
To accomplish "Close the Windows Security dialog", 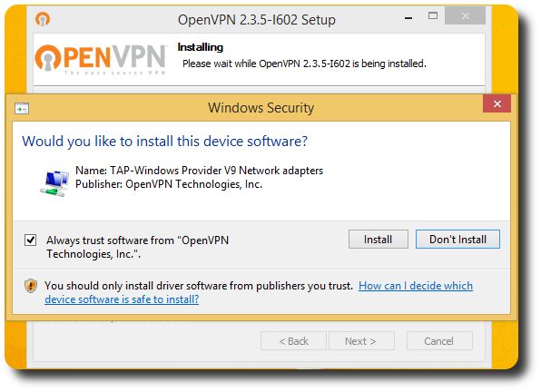I will 497,103.
